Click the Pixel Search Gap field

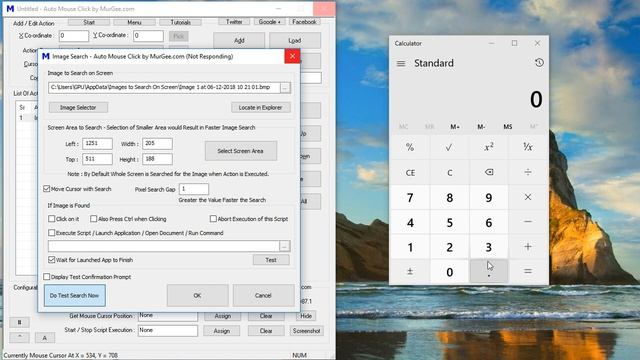tap(193, 189)
